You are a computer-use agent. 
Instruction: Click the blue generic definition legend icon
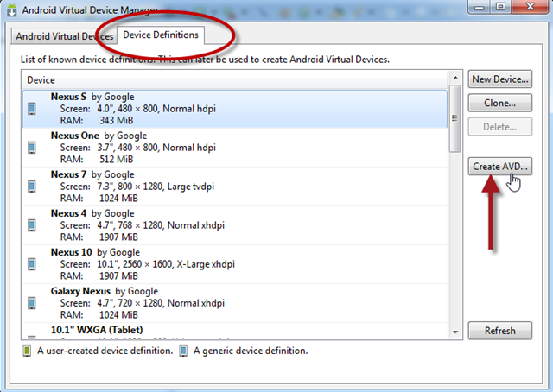(183, 351)
